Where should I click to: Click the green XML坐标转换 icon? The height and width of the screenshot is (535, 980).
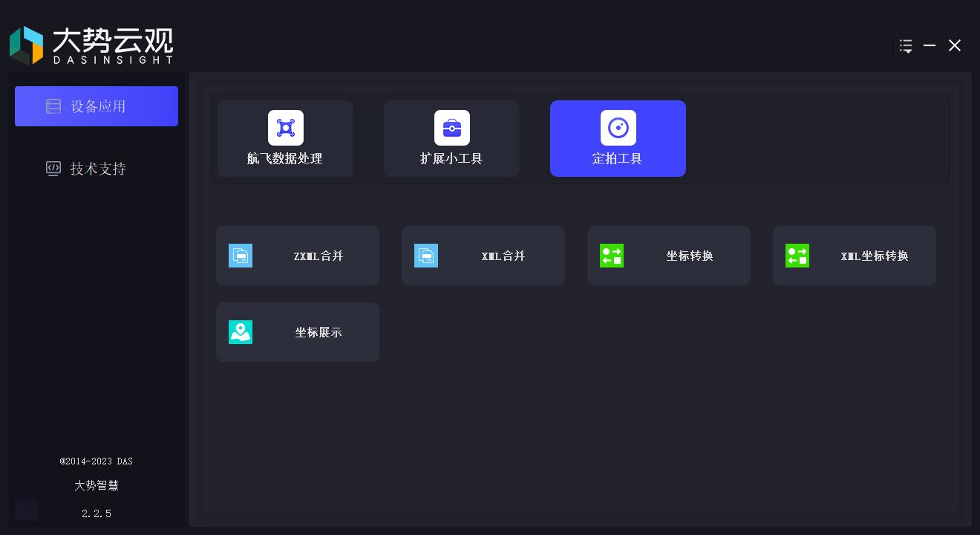pyautogui.click(x=797, y=256)
